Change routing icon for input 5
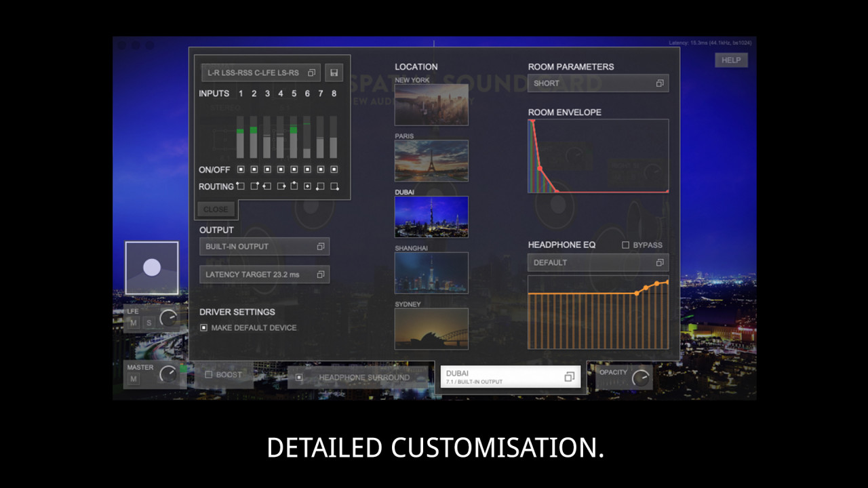This screenshot has width=868, height=488. [x=294, y=186]
